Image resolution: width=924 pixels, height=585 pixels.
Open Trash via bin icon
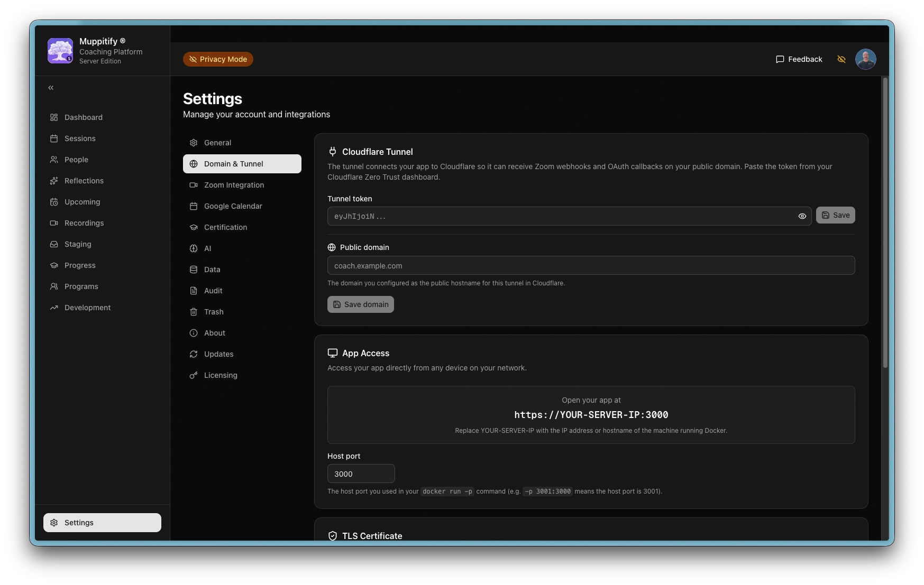pyautogui.click(x=194, y=312)
